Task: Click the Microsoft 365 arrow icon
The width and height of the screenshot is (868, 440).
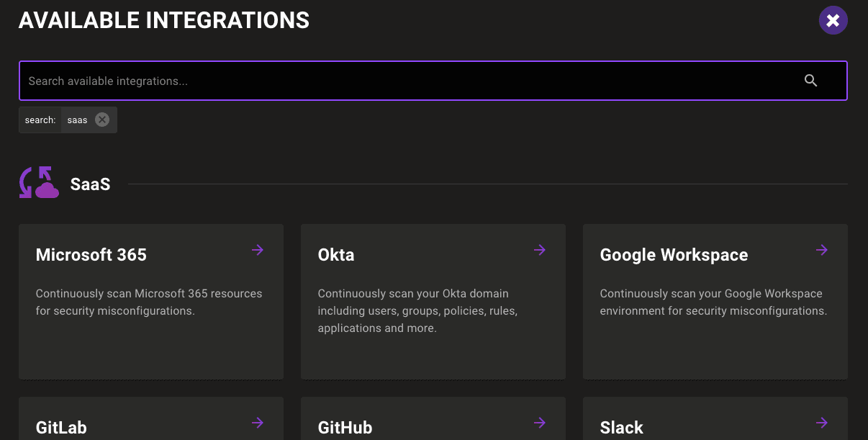Action: (x=257, y=250)
